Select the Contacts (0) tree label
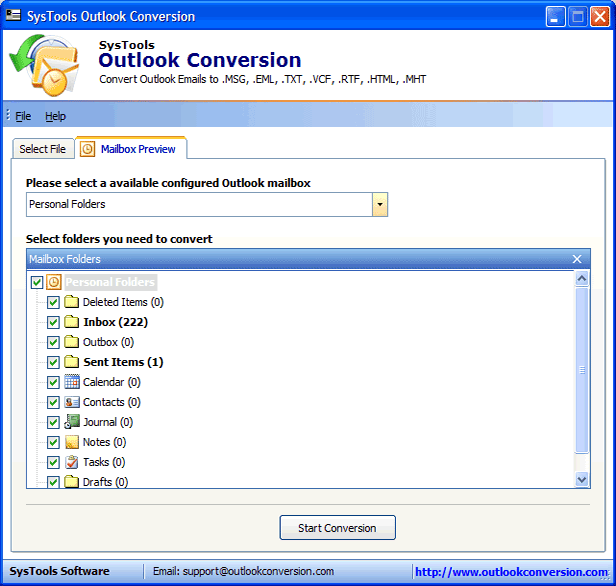The height and width of the screenshot is (586, 616). 112,402
